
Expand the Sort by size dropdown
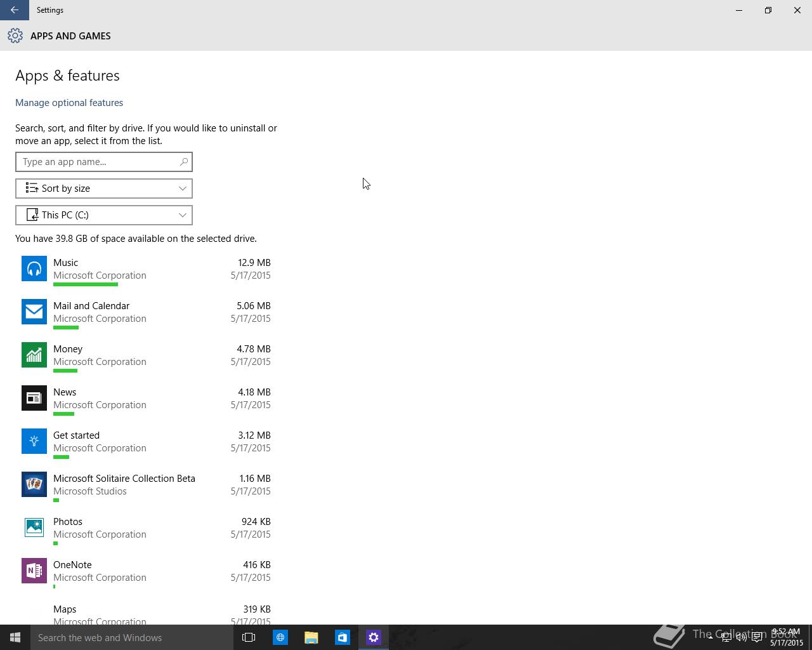tap(104, 189)
